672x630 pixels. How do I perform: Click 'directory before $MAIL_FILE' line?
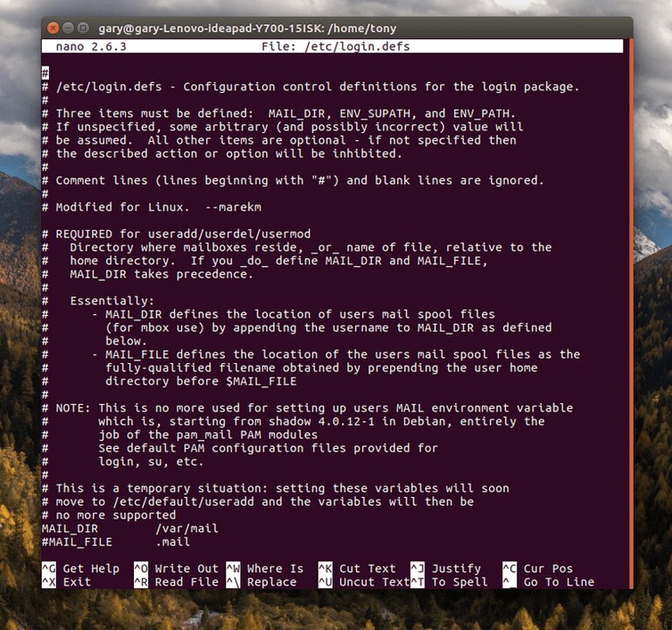[x=170, y=381]
